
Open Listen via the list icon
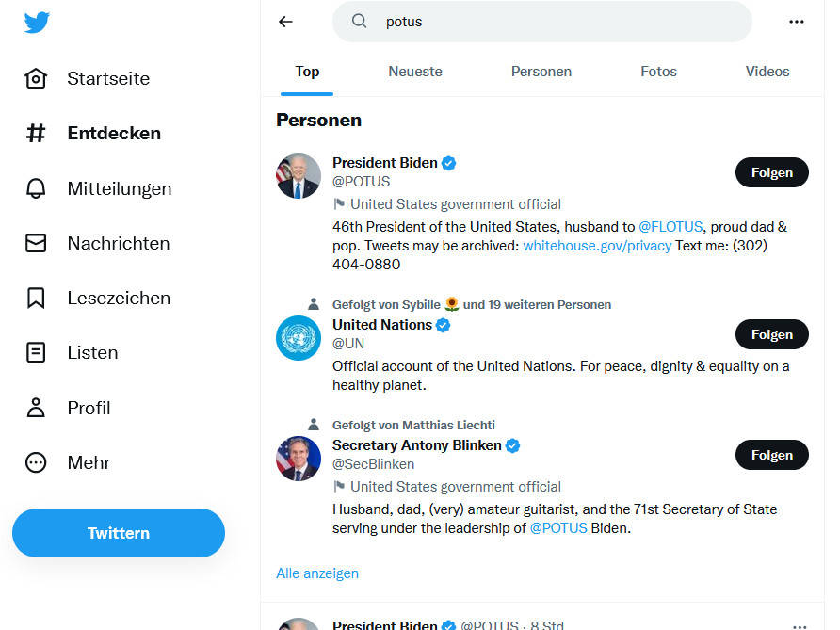coord(36,352)
